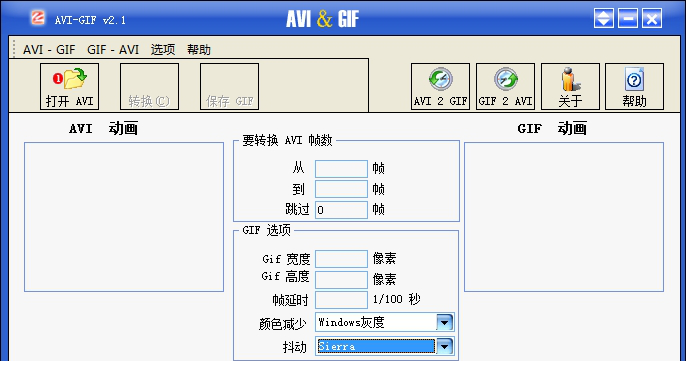Click the Gif 宽度 width field
Image resolution: width=686 pixels, height=375 pixels.
pos(341,259)
